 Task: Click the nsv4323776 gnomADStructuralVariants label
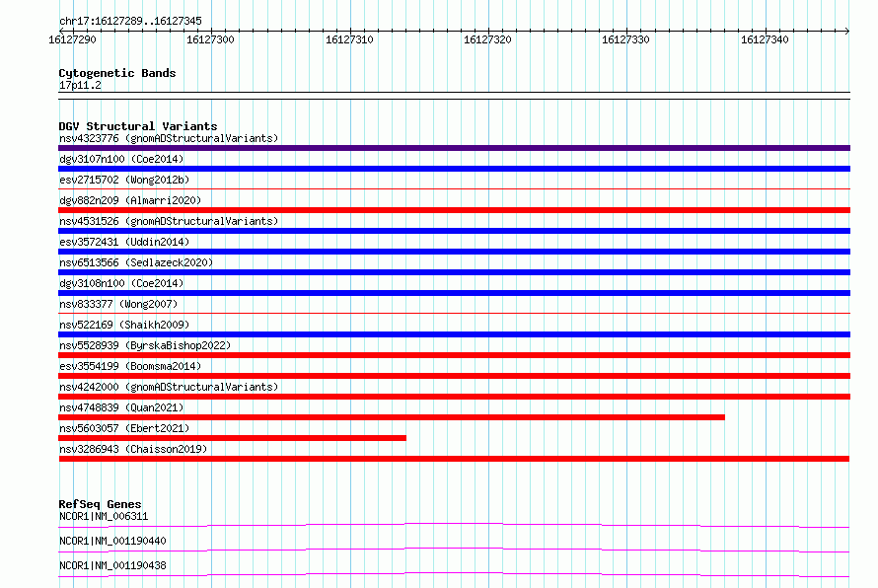169,138
